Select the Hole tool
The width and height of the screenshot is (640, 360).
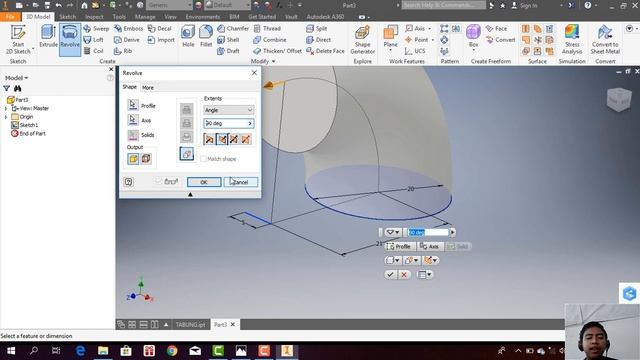[188, 37]
